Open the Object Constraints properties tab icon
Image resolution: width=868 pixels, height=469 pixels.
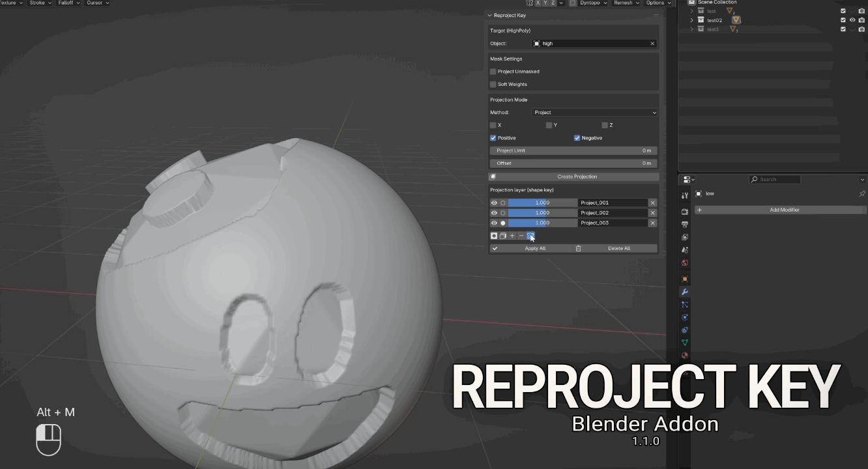tap(685, 330)
